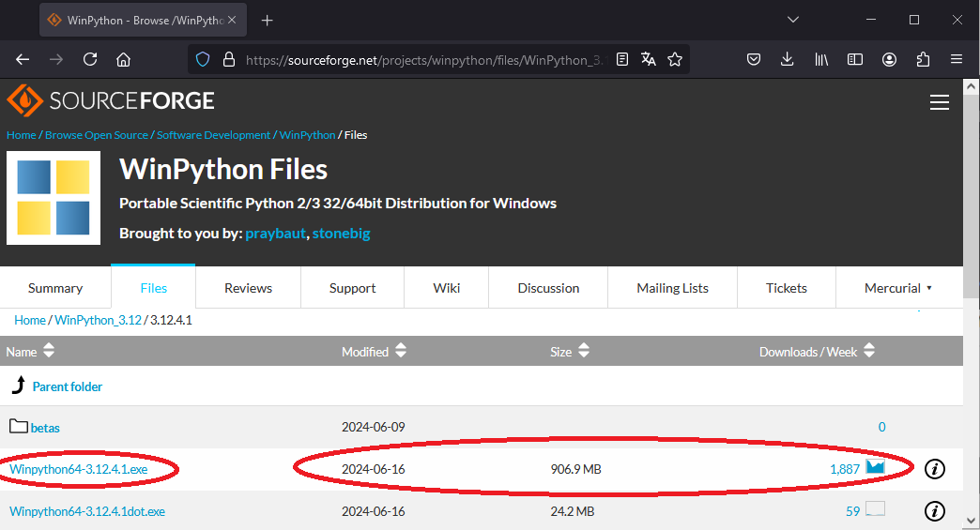
Task: Open tracking protection shield icon
Action: (x=203, y=59)
